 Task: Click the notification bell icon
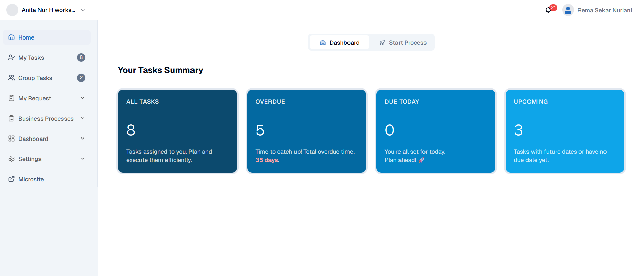click(548, 10)
